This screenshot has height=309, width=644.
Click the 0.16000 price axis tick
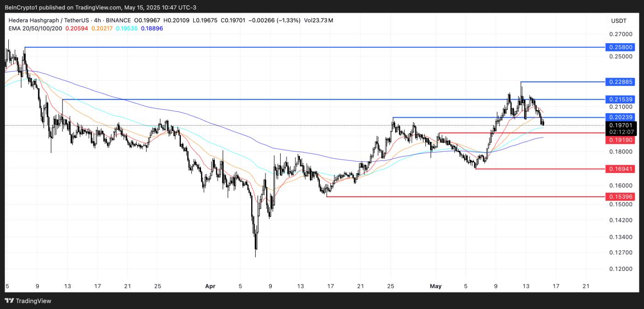click(x=621, y=185)
